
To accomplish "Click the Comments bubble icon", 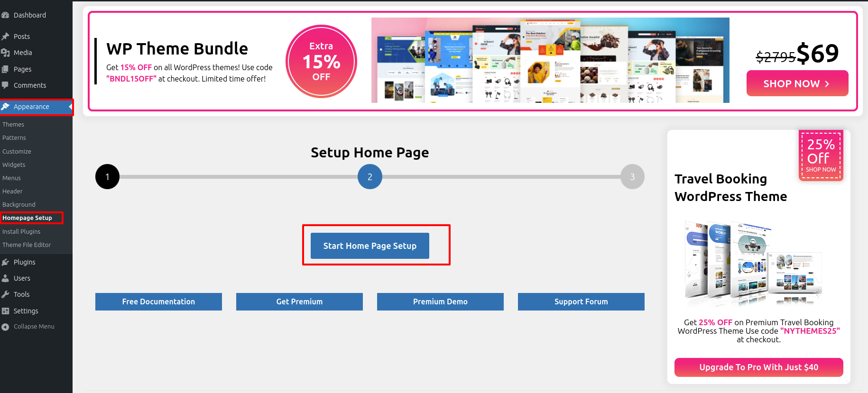I will (5, 85).
